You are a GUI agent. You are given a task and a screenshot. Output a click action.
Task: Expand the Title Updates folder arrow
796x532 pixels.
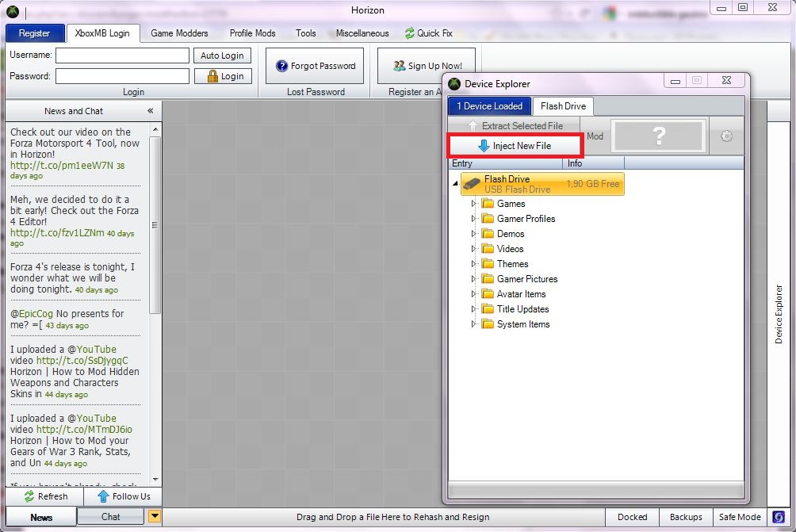[473, 309]
